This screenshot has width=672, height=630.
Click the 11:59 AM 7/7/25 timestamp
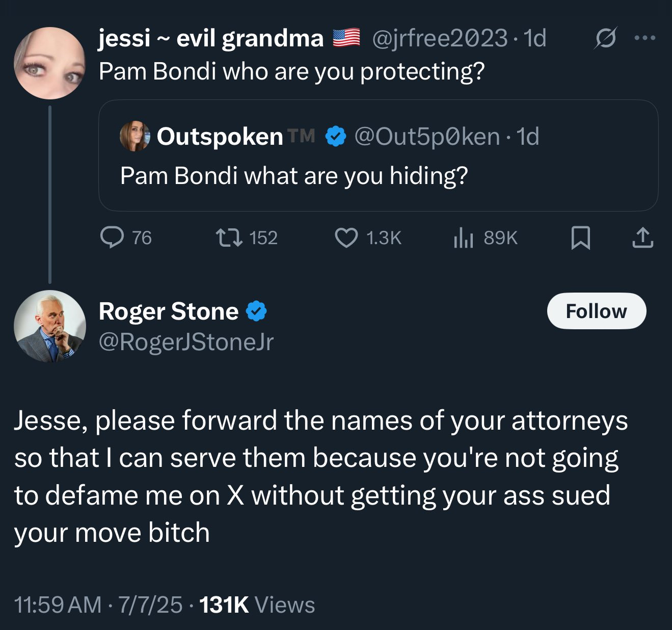(x=98, y=605)
